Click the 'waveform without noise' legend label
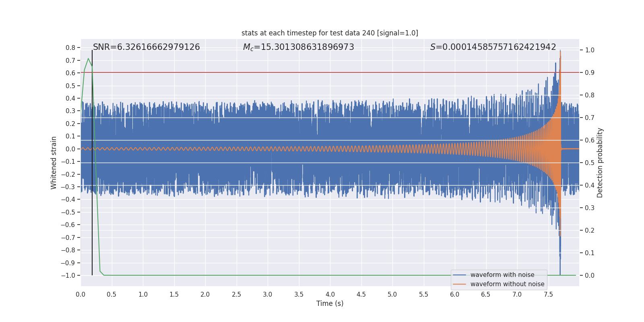This screenshot has height=322, width=644. coord(507,284)
